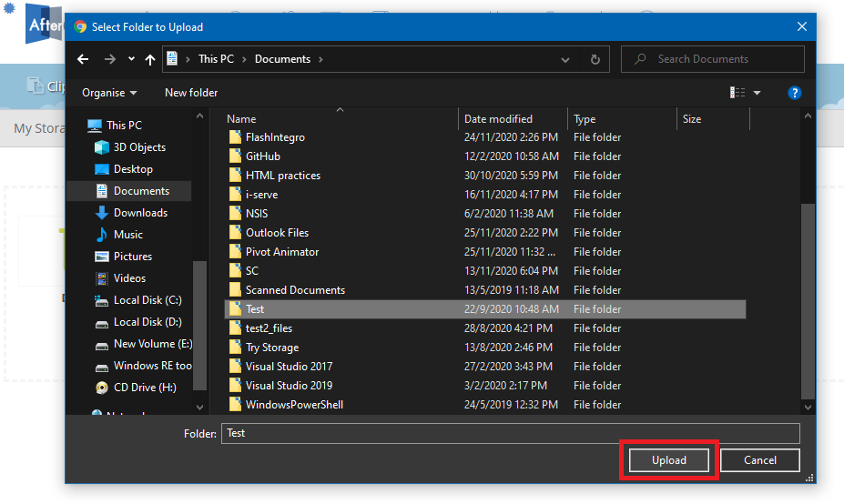Select Local Disk (C:) drive

pos(147,300)
